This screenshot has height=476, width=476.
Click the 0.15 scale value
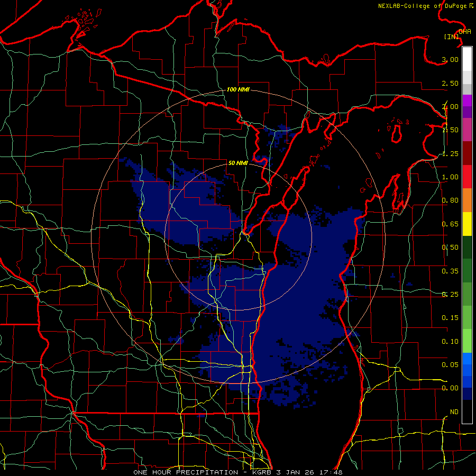pyautogui.click(x=450, y=318)
